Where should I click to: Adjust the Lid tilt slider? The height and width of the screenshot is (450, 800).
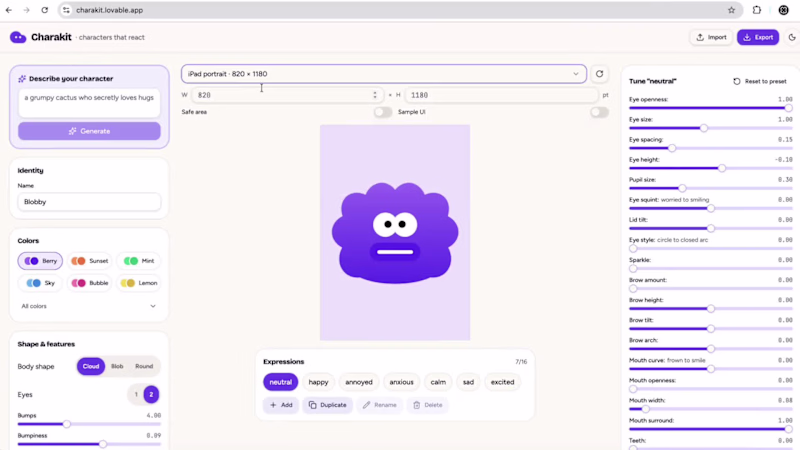tap(711, 228)
